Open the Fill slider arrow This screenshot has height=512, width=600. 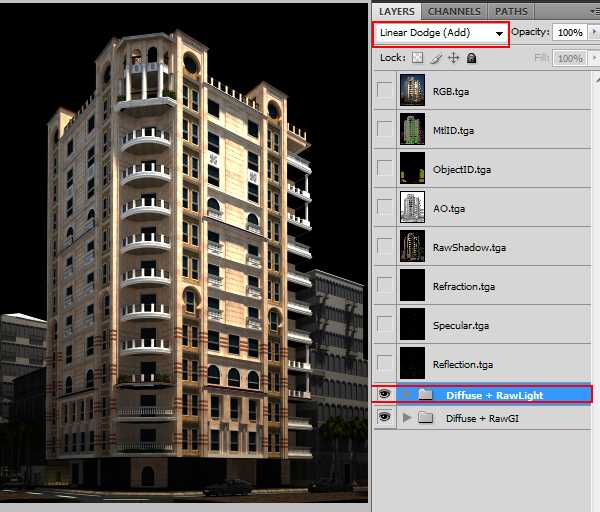[x=594, y=58]
